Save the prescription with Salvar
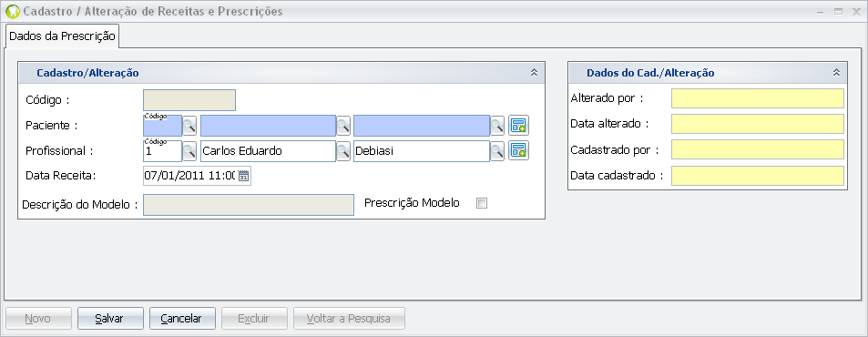The width and height of the screenshot is (868, 337). [110, 319]
